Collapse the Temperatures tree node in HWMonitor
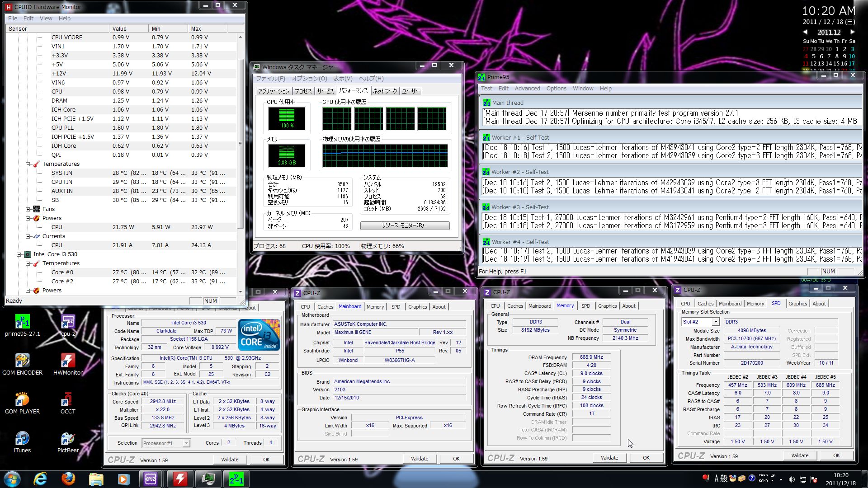Screen dimensions: 868x488 click(x=28, y=164)
